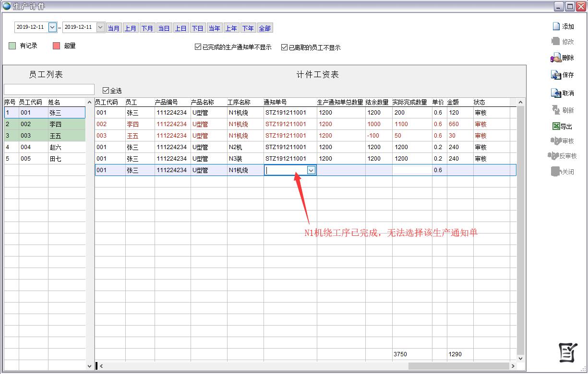Toggle 已离职的员工不显示 checkbox
Viewport: 588px width, 374px height.
(284, 47)
